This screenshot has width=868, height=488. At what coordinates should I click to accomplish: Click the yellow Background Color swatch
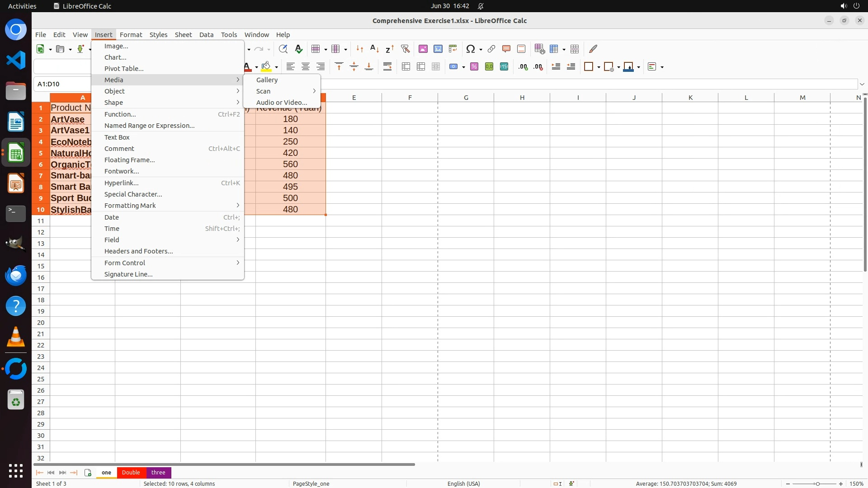point(266,67)
